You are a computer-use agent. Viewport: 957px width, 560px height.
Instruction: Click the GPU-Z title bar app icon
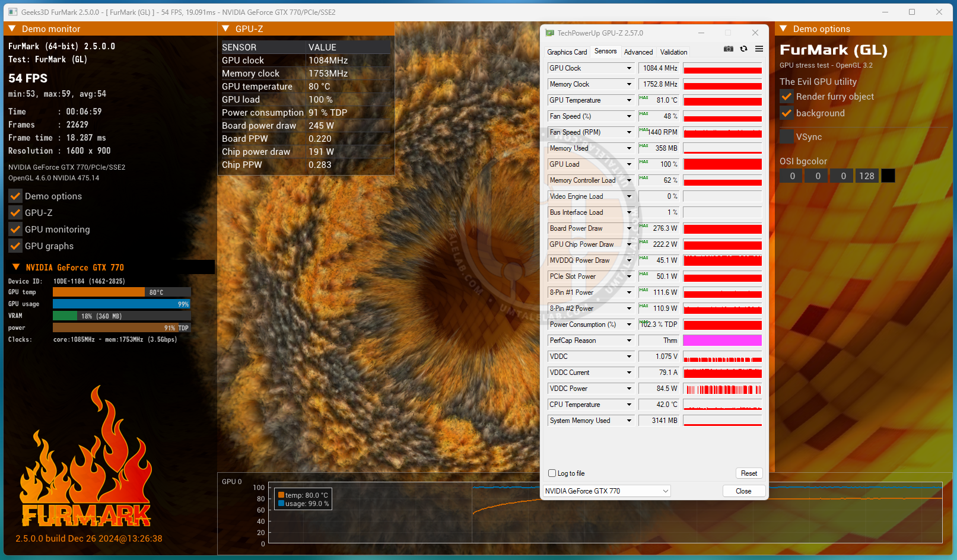549,33
